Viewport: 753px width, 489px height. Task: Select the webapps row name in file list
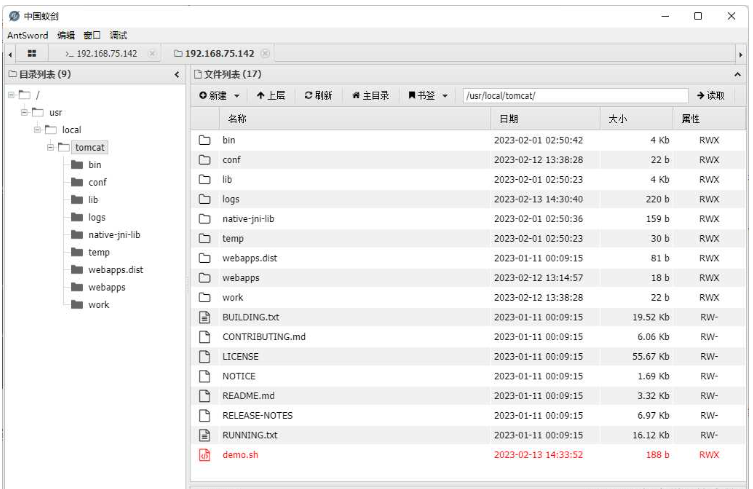241,278
